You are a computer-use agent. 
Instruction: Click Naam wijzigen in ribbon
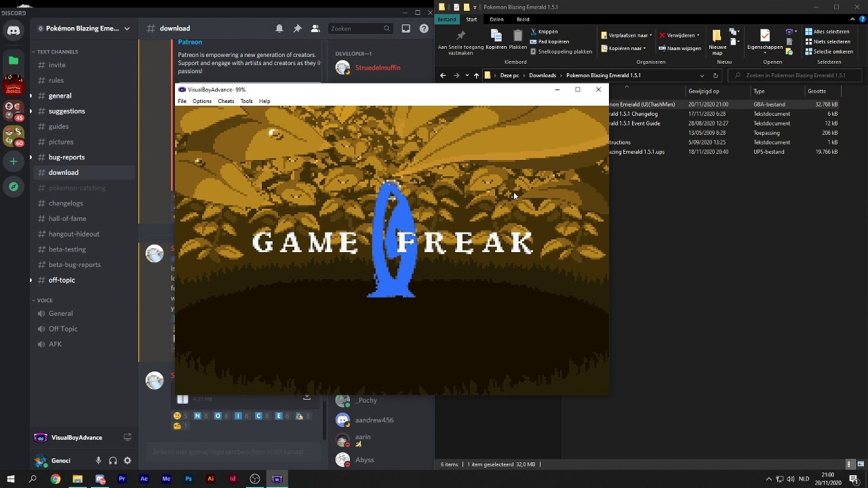point(679,48)
